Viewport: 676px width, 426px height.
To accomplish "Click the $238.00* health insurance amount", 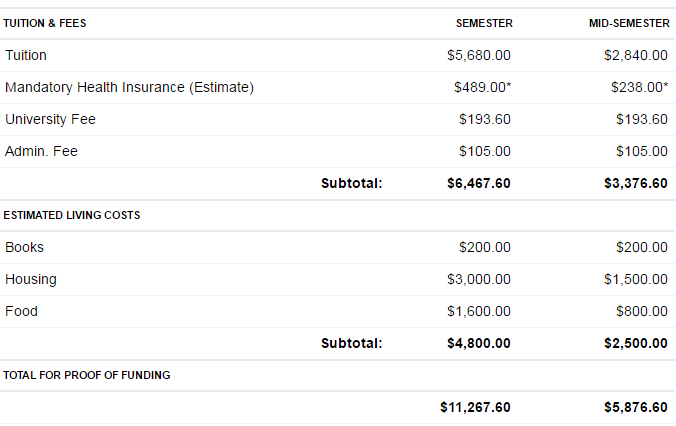I will [x=640, y=87].
